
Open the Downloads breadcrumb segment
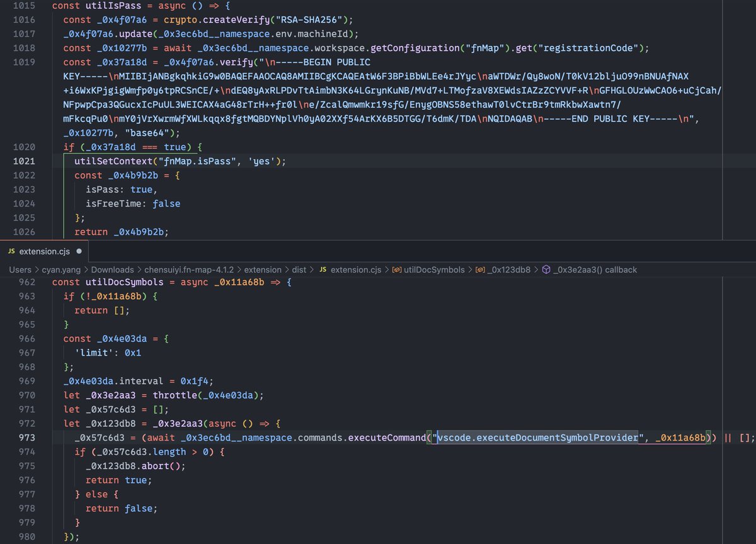(x=112, y=269)
